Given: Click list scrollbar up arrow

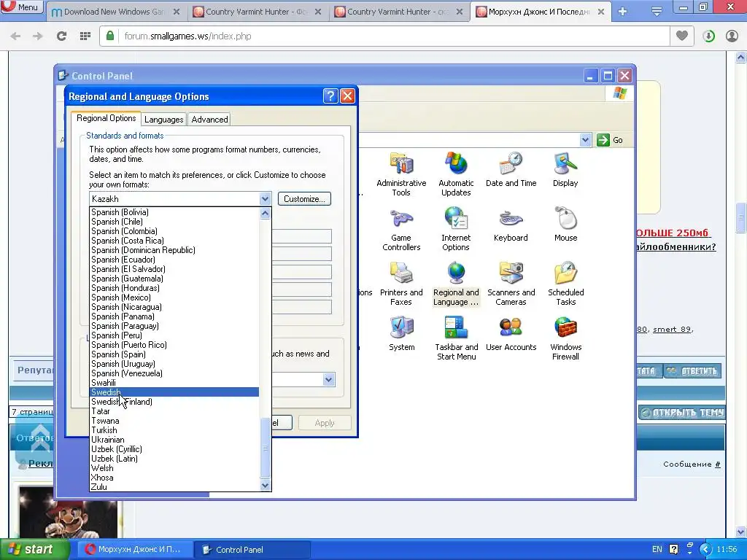Looking at the screenshot, I should tap(266, 213).
